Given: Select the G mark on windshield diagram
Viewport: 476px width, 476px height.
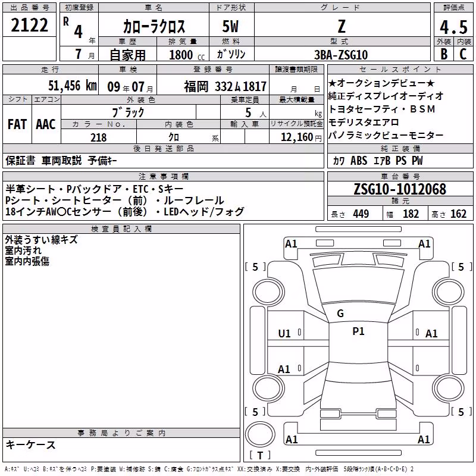Looking at the screenshot, I should coord(340,314).
